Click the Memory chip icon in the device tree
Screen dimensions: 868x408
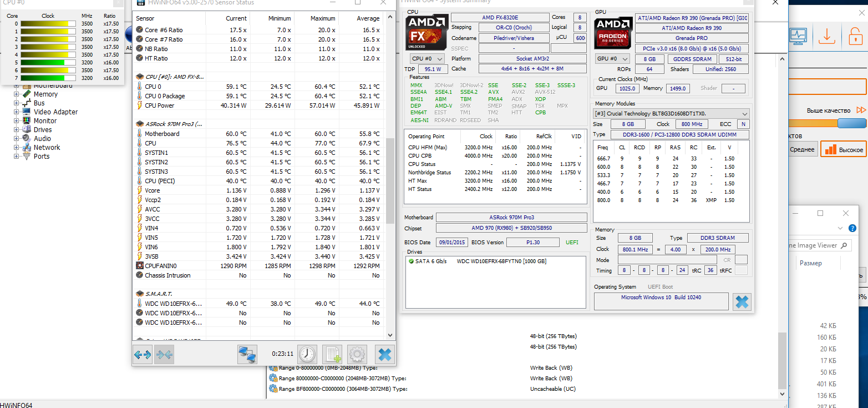(27, 94)
